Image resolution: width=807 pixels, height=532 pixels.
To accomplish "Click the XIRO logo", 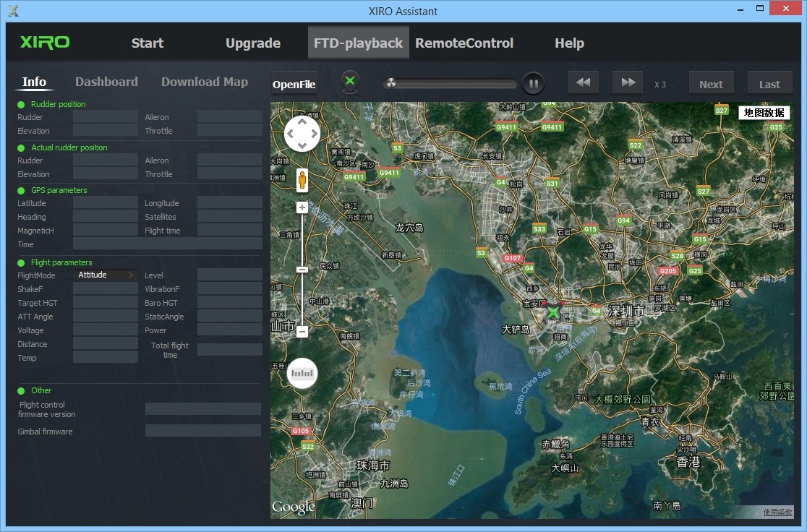I will (45, 42).
